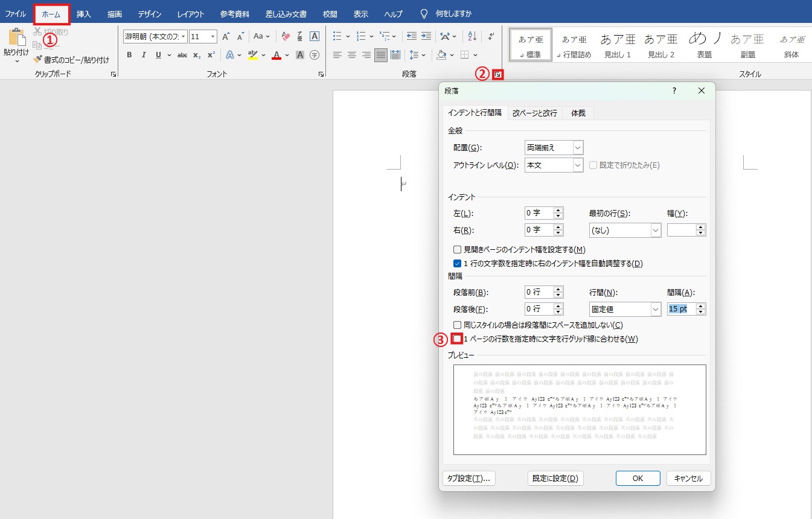Enable 1ページの行数を指定時に文字を行グリッド線に合わせる checkbox

click(x=457, y=339)
